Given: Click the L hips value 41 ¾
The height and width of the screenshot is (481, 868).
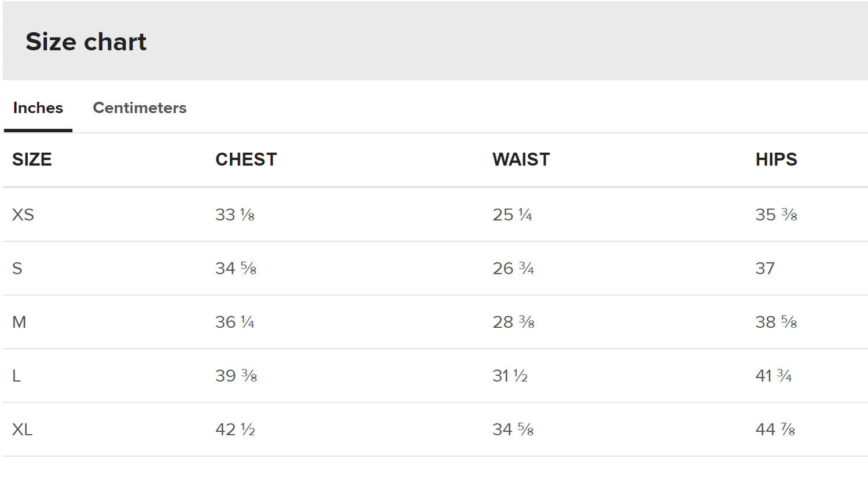Looking at the screenshot, I should click(x=774, y=376).
